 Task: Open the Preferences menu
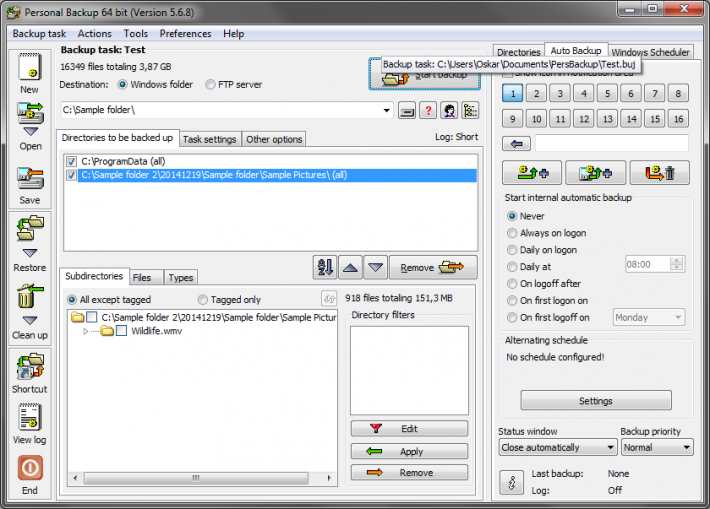click(185, 34)
